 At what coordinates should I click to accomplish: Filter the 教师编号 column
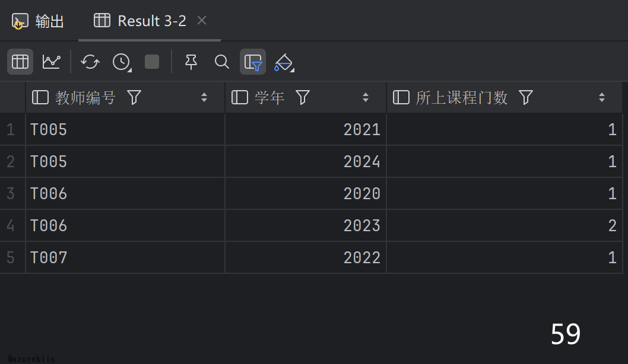coord(134,98)
